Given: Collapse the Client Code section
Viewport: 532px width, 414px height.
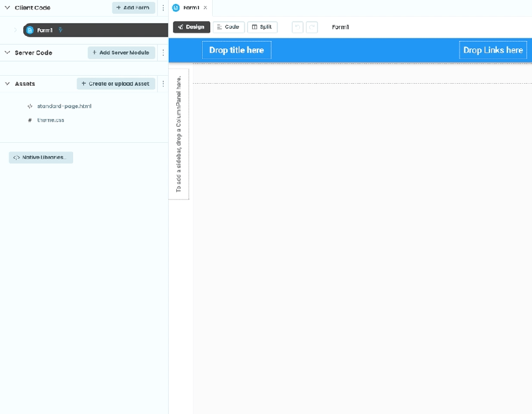Looking at the screenshot, I should (5, 8).
